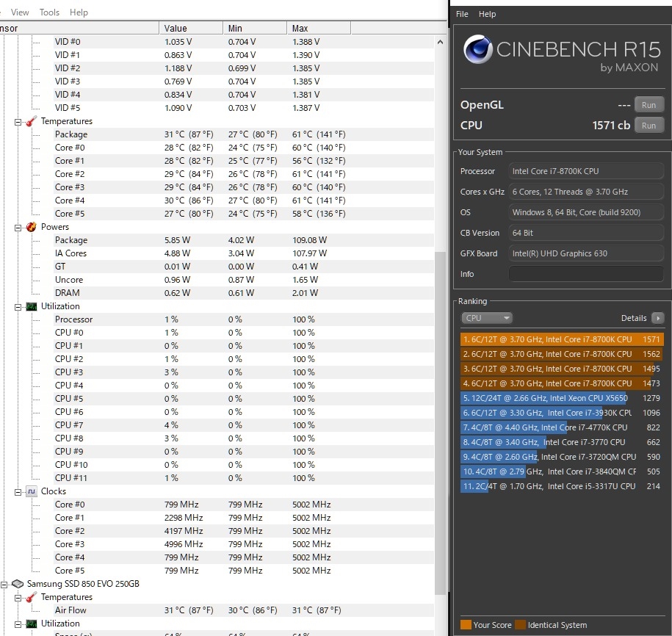This screenshot has height=636, width=672.
Task: Select the Core i7-3930K ranking entry
Action: click(x=562, y=413)
